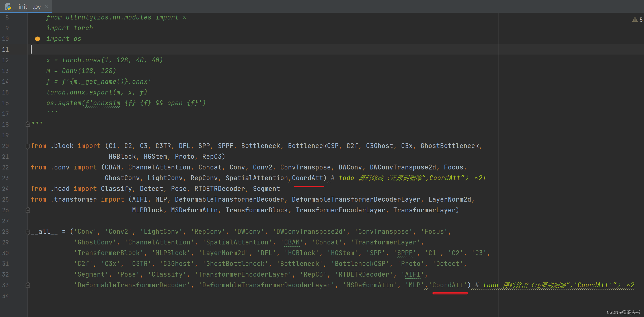Image resolution: width=644 pixels, height=317 pixels.
Task: Place cursor on CoordAtt in line 23 import
Action: (308, 178)
